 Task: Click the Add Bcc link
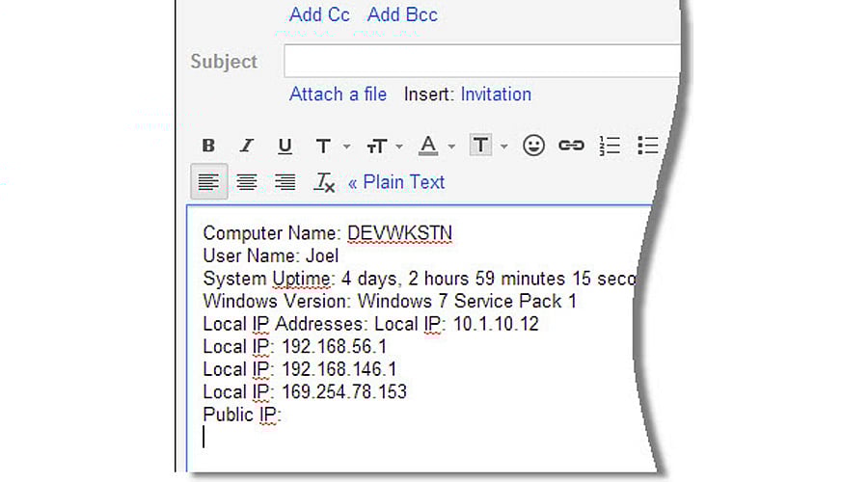[402, 14]
